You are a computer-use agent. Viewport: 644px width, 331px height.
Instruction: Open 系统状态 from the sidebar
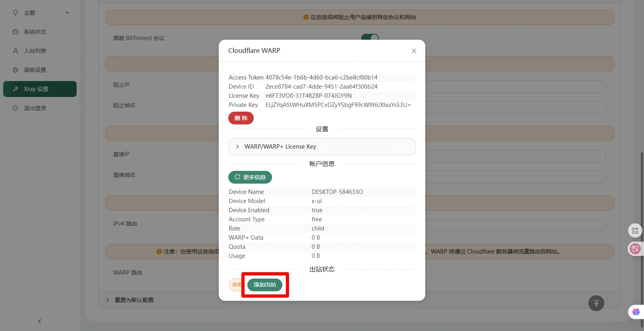35,32
